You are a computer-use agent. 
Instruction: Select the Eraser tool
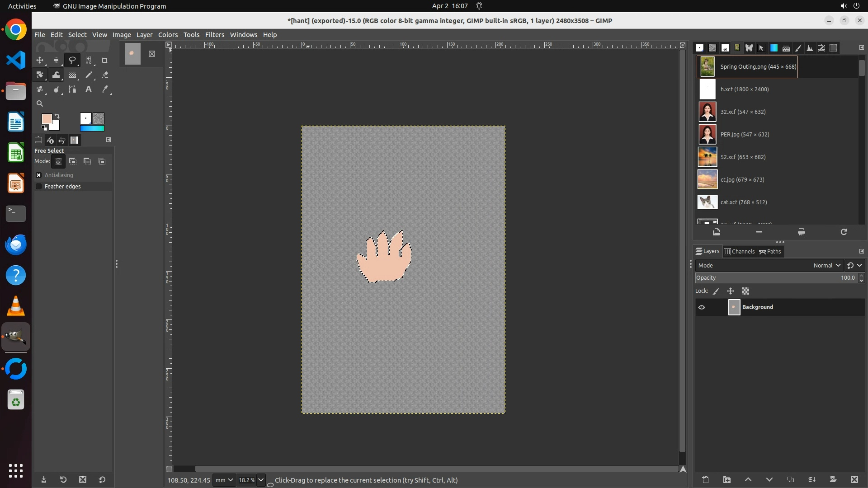click(105, 75)
